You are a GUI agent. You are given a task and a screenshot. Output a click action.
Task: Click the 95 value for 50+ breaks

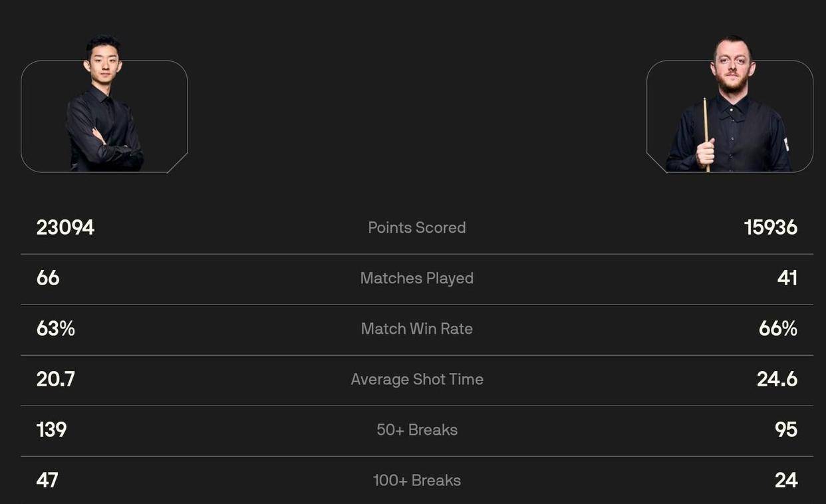click(785, 430)
